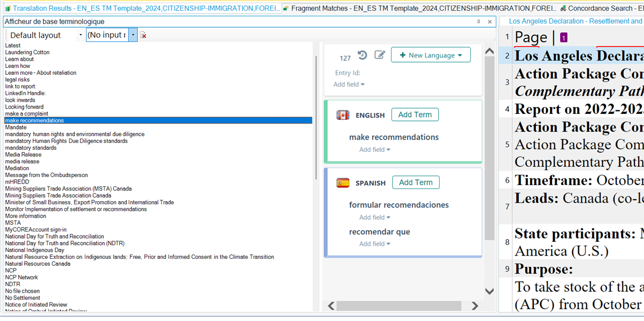Click segment 9 'Purpose:' in editor
This screenshot has width=644, height=321.
544,269
